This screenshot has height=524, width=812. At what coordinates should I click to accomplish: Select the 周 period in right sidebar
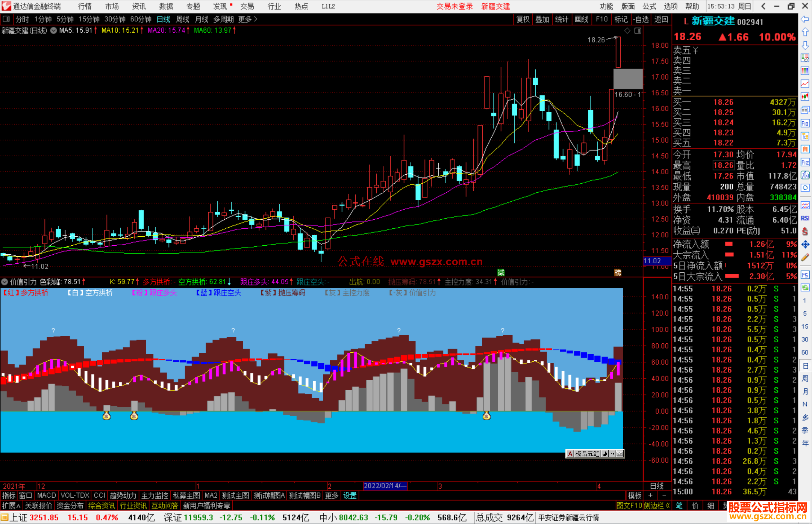tap(805, 378)
